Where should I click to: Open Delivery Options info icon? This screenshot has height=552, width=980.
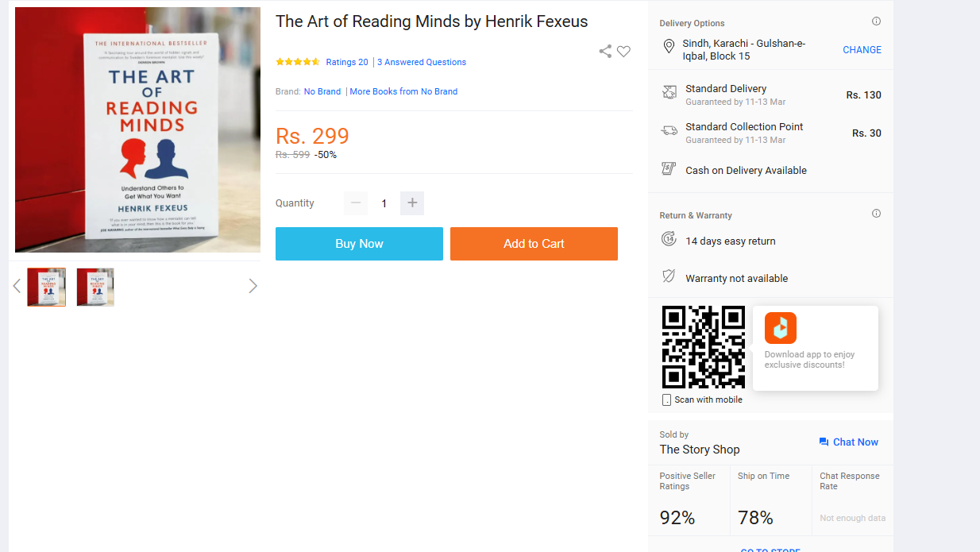(877, 21)
